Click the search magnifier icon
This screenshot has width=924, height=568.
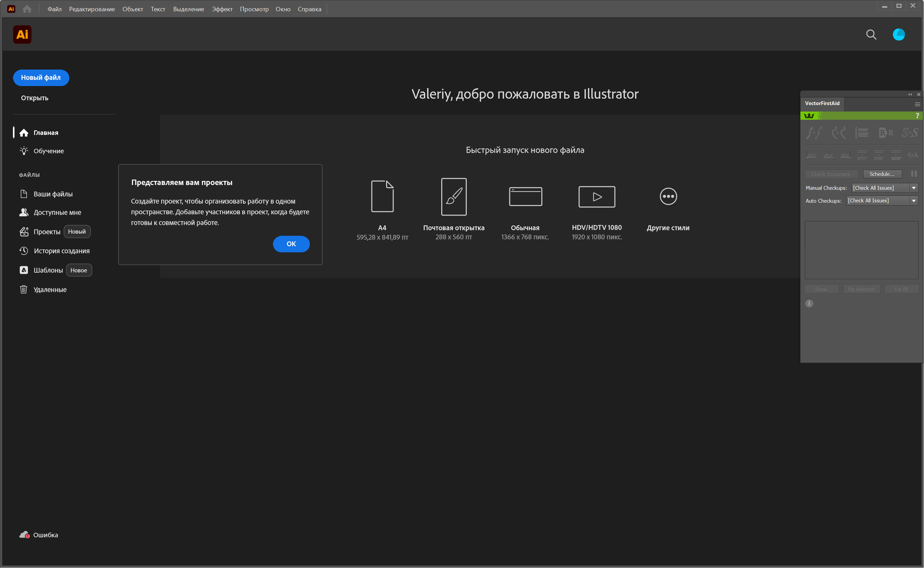[x=871, y=35]
